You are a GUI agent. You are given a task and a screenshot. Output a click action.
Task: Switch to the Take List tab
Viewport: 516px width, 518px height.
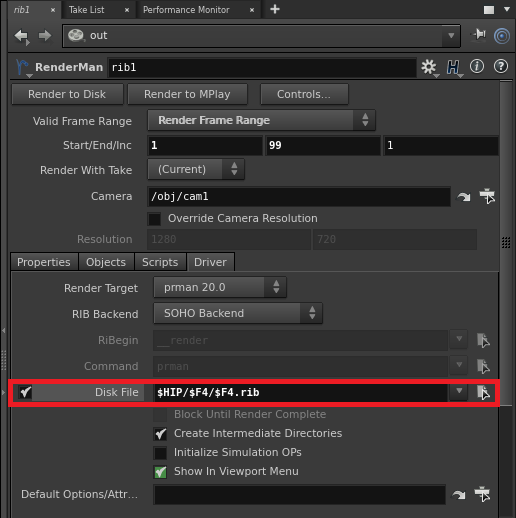[87, 10]
